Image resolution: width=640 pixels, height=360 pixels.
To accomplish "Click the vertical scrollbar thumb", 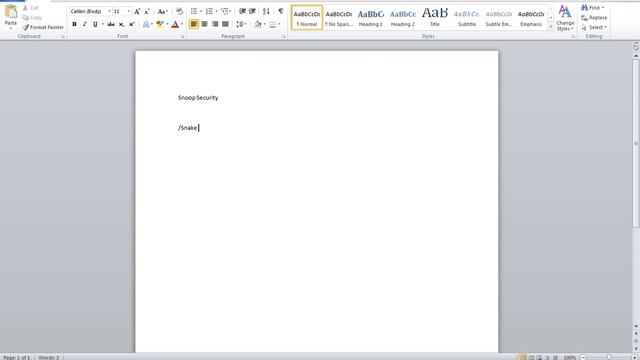I will tap(636, 144).
